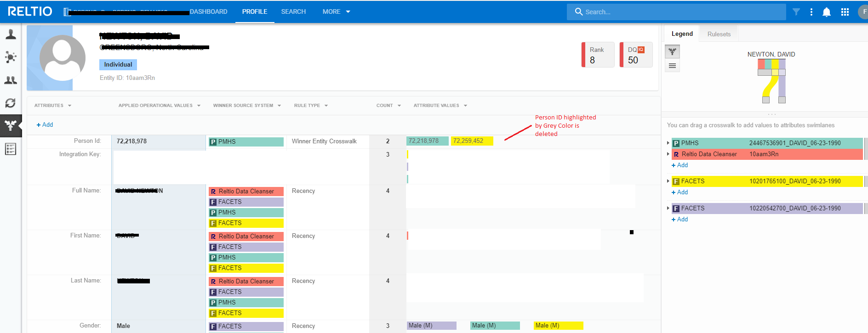Click the yellow 72,259,452 Person Id value

472,141
